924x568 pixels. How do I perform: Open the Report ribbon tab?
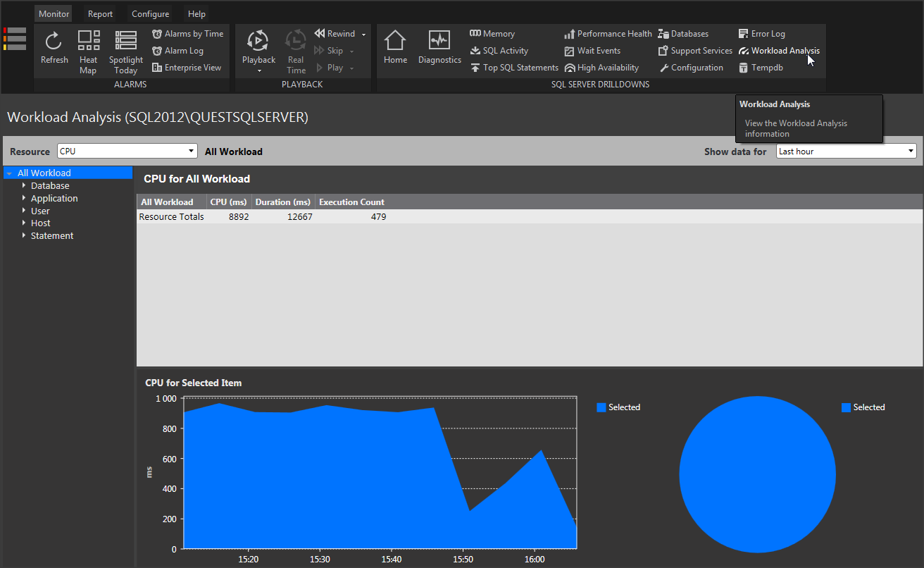[100, 14]
